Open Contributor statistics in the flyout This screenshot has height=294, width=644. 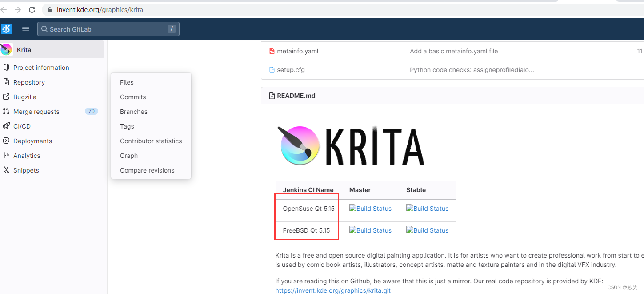pyautogui.click(x=151, y=141)
